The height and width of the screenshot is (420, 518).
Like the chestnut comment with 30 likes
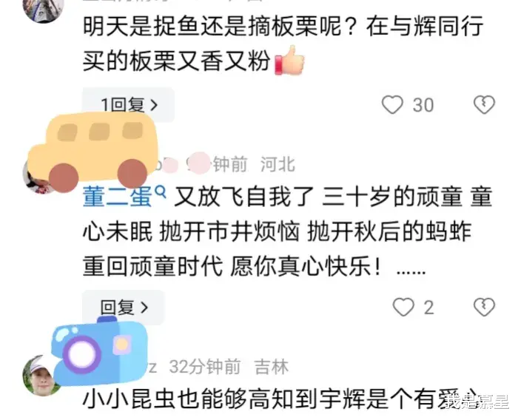[392, 105]
